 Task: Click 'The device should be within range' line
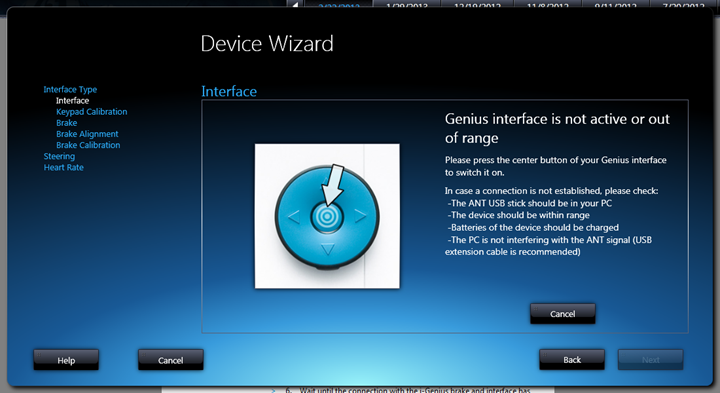coord(519,215)
